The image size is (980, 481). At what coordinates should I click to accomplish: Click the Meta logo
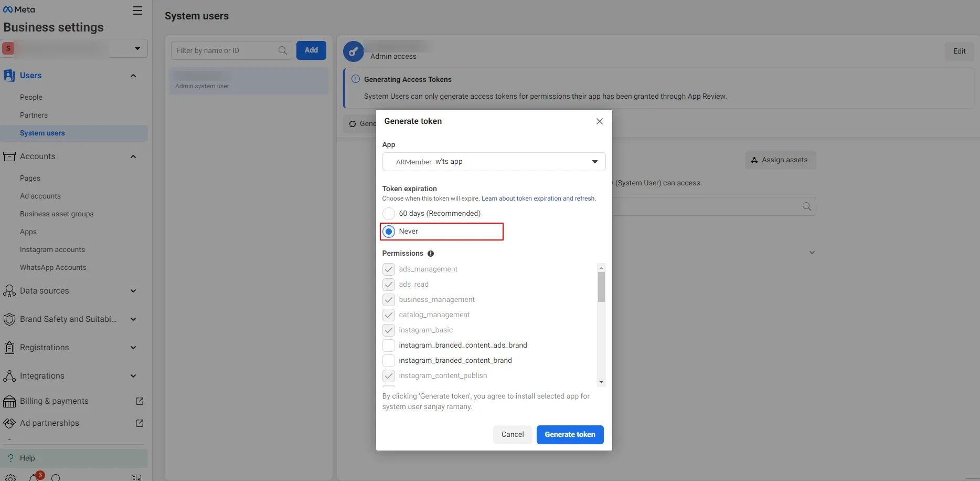point(19,9)
